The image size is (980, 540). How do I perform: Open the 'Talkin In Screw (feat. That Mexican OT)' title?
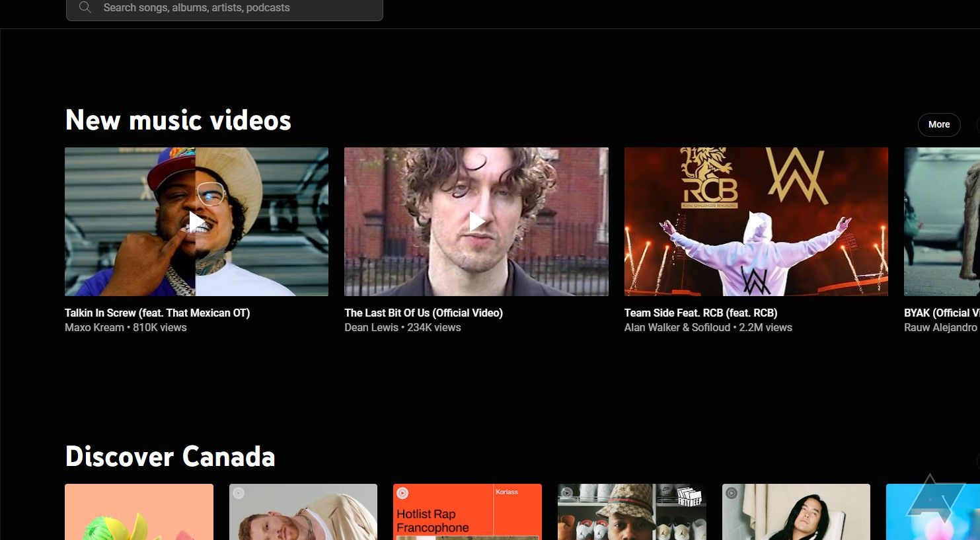tap(157, 313)
